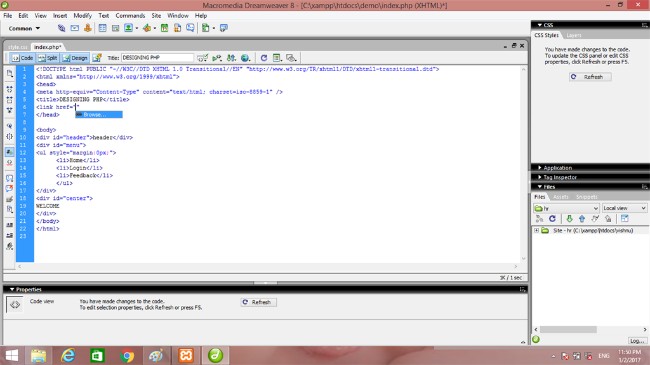The width and height of the screenshot is (650, 365).
Task: Click the Email Link icon in Insert bar
Action: tap(75, 28)
